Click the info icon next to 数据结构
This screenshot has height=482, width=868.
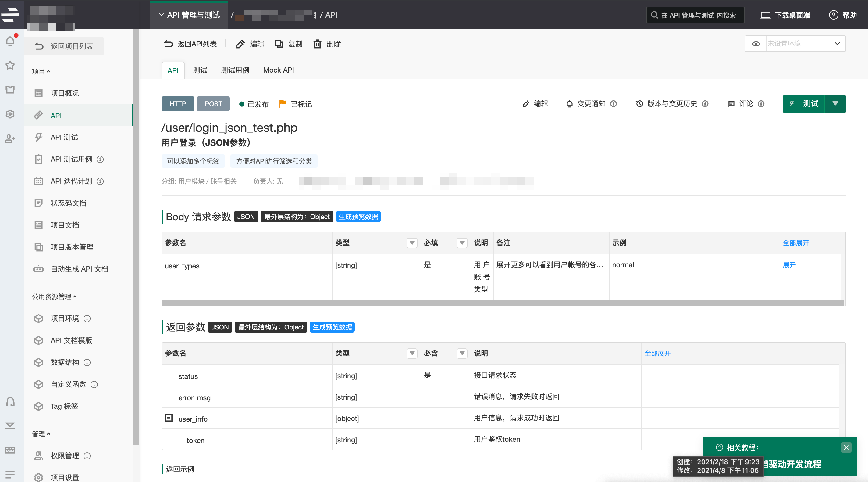[87, 362]
